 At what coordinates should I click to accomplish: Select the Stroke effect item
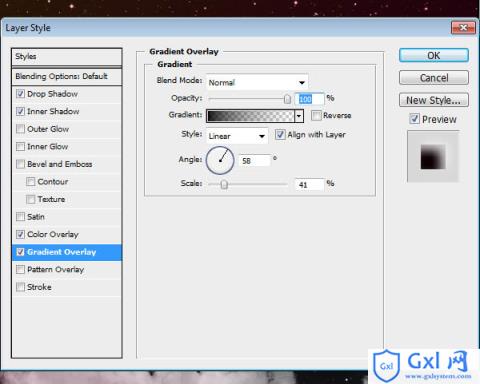pos(67,287)
